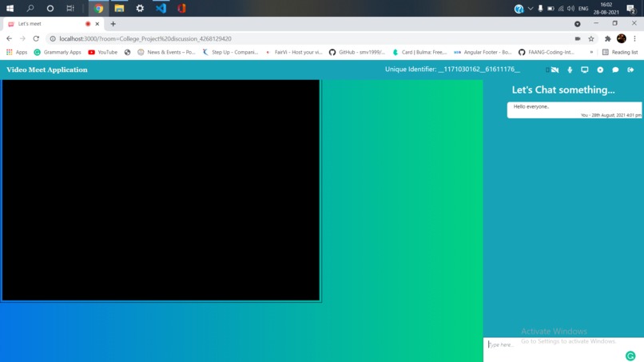Open the Chrome three-dot menu
The image size is (644, 362).
tap(634, 38)
